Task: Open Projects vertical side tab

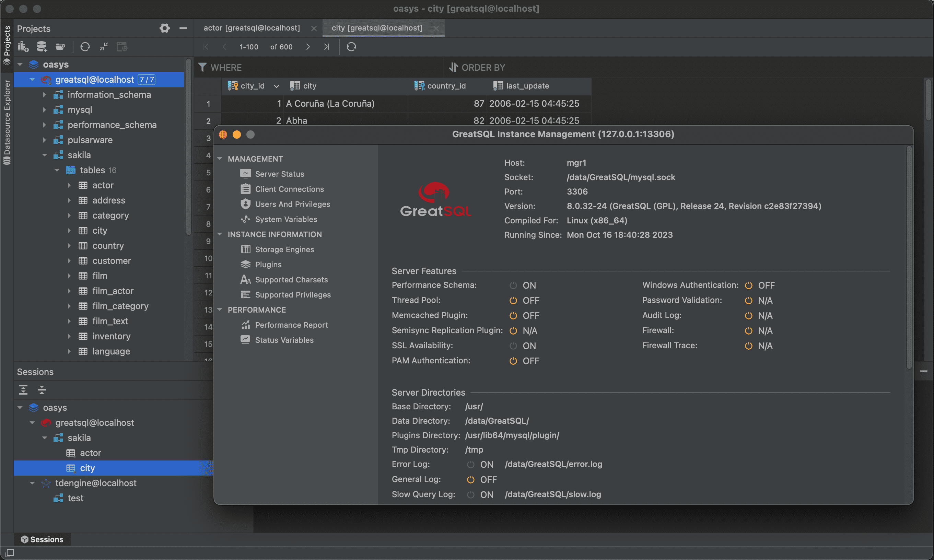Action: coord(7,45)
